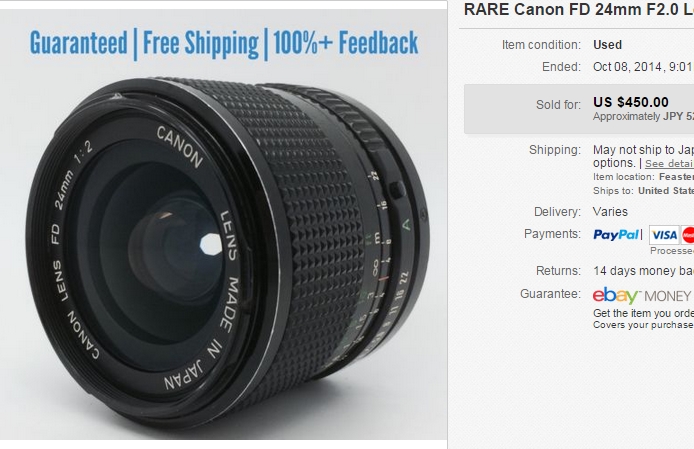
Task: Click the ended date 'Oct 08, 2014'
Action: (x=628, y=67)
